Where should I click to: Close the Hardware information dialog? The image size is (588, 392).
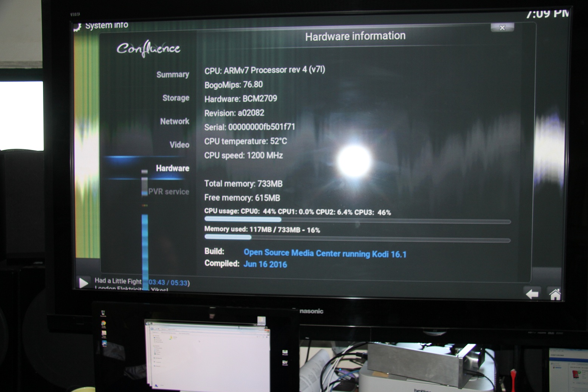(x=502, y=28)
